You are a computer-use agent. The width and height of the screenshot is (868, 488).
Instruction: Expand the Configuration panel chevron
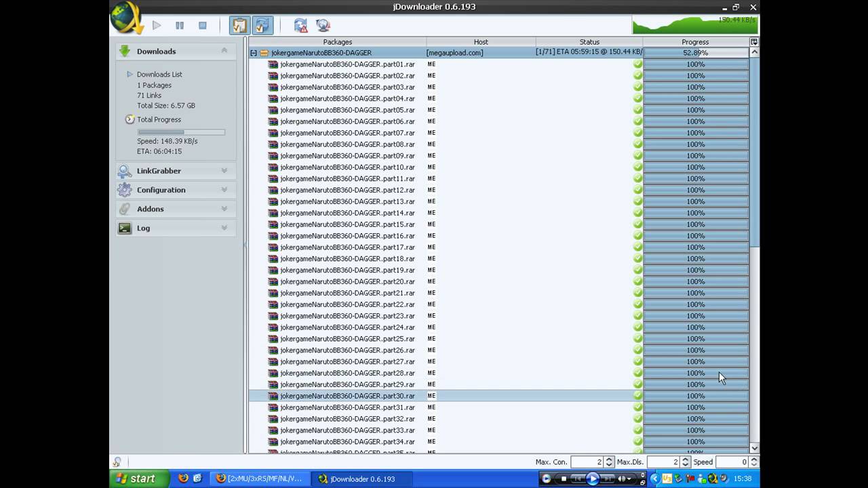pyautogui.click(x=224, y=190)
